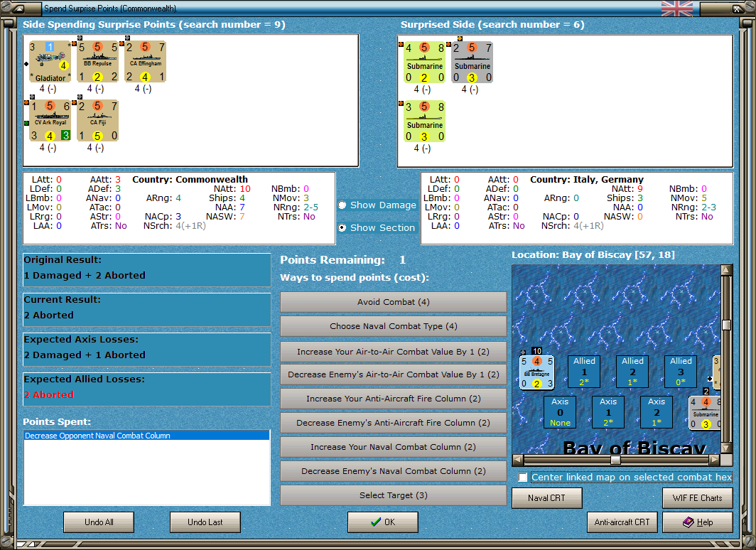
Task: Click Decrease Enemy's Air-to-Air Combat Value
Action: click(394, 374)
